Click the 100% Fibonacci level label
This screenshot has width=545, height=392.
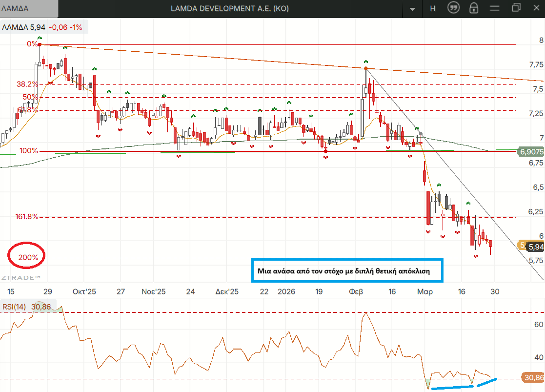click(29, 151)
